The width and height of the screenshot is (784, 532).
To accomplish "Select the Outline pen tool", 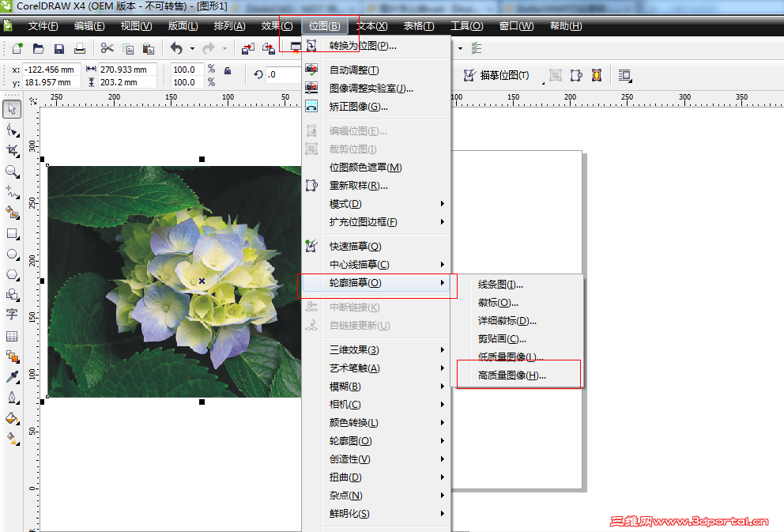I will click(x=12, y=398).
